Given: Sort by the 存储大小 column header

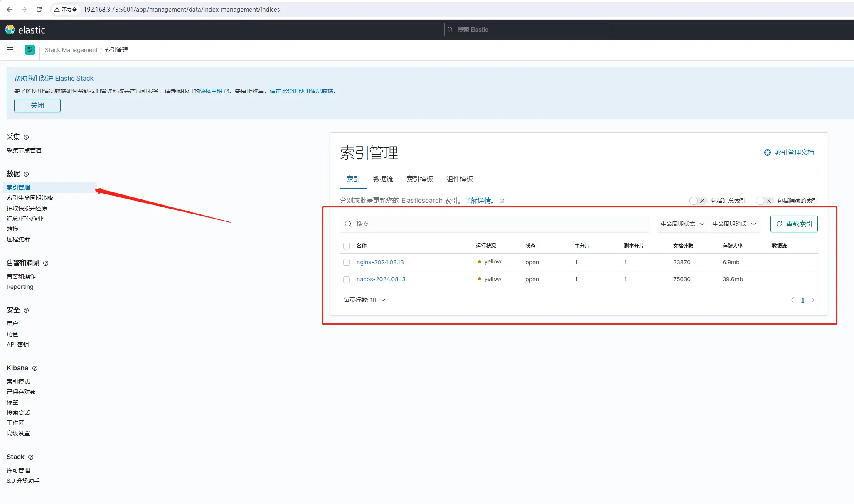Looking at the screenshot, I should pyautogui.click(x=732, y=246).
